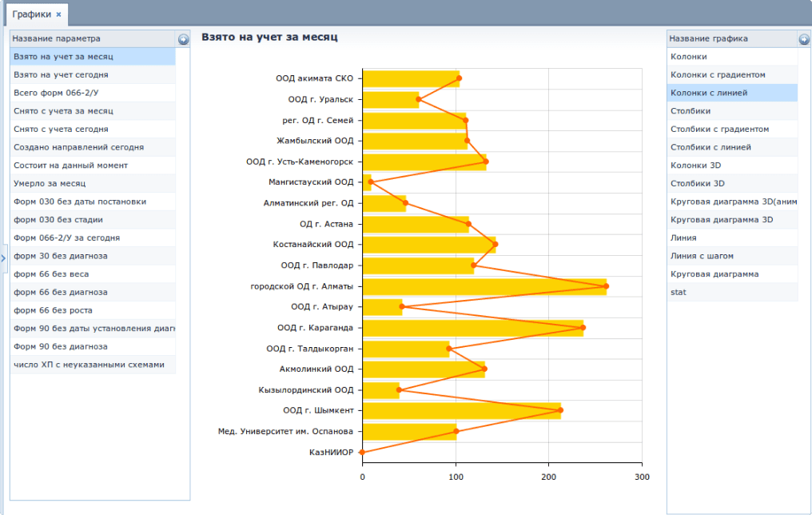The height and width of the screenshot is (515, 812).
Task: Choose the Колонки chart type
Action: (732, 57)
